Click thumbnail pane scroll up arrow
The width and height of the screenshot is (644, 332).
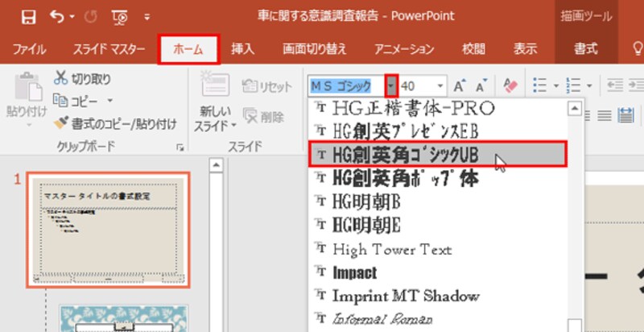[x=216, y=165]
